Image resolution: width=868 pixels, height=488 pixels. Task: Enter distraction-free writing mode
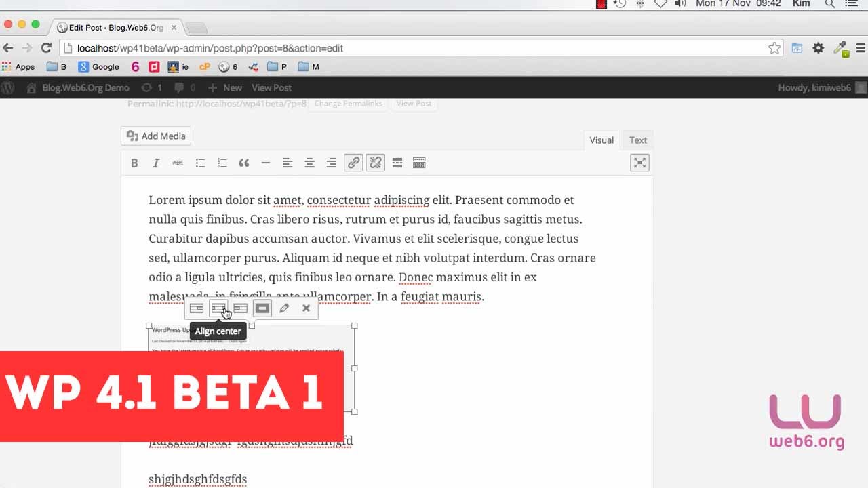tap(639, 163)
